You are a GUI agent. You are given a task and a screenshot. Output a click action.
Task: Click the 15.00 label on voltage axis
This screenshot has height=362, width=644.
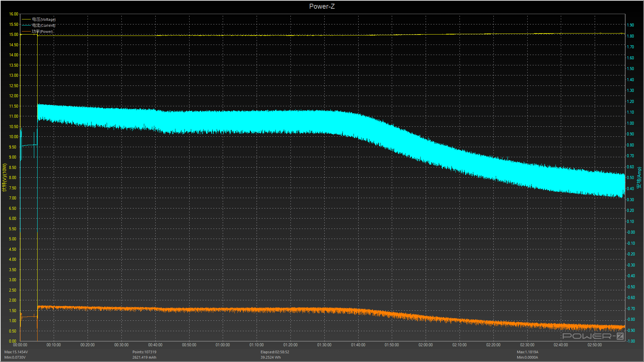(14, 35)
